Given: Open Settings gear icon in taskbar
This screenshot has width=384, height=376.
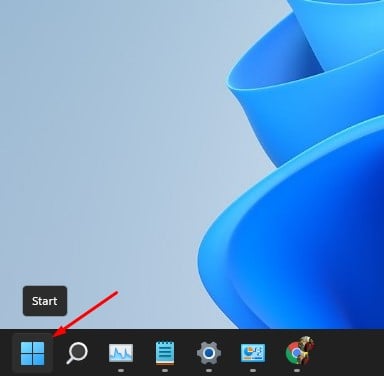Looking at the screenshot, I should 209,353.
